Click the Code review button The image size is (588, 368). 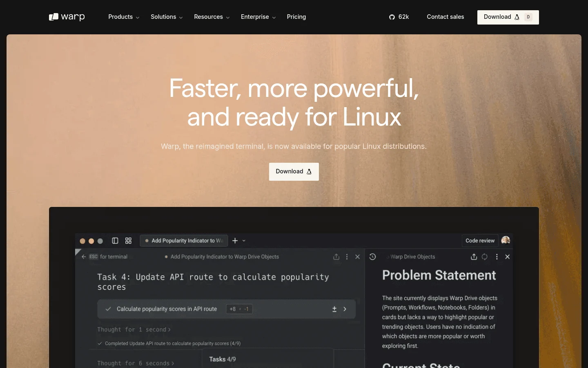tap(480, 241)
